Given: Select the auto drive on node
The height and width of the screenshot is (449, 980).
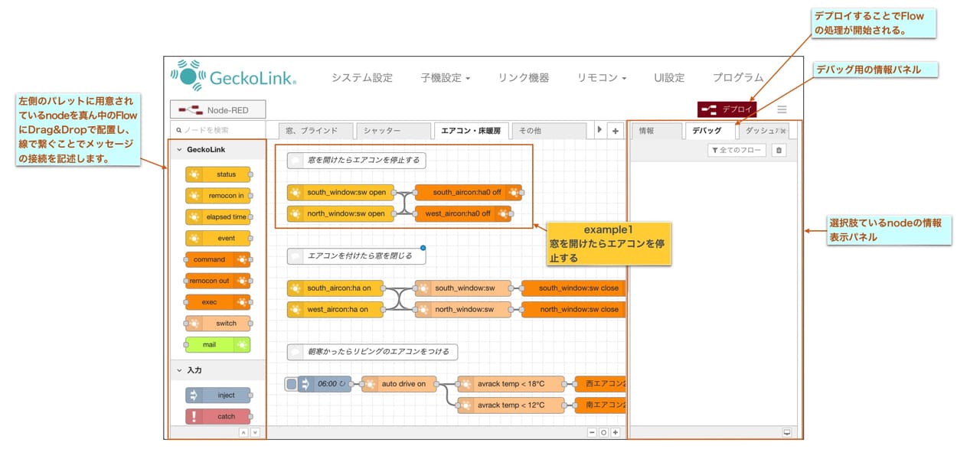Looking at the screenshot, I should coord(399,385).
